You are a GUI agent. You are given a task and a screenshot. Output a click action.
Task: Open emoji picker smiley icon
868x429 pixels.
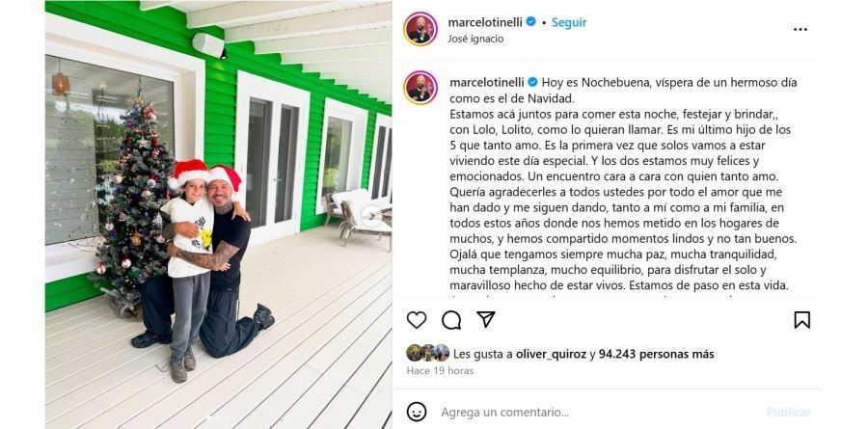pos(417,412)
